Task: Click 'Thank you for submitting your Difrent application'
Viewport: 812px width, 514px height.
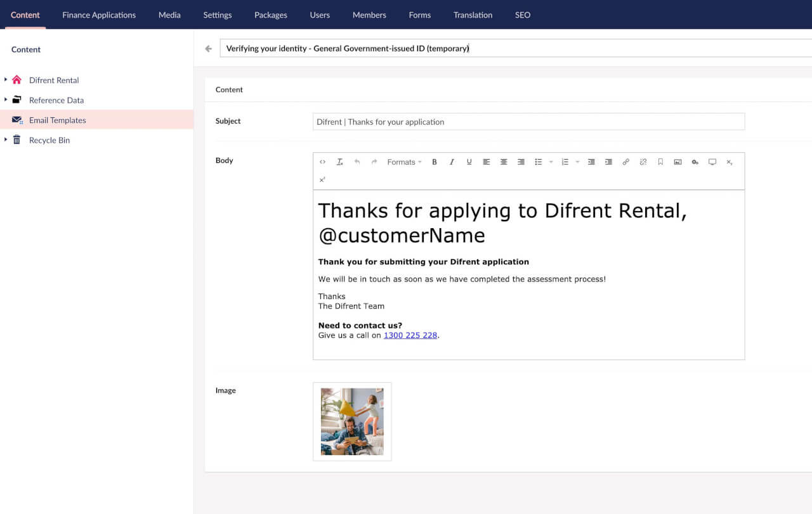Action: point(423,262)
